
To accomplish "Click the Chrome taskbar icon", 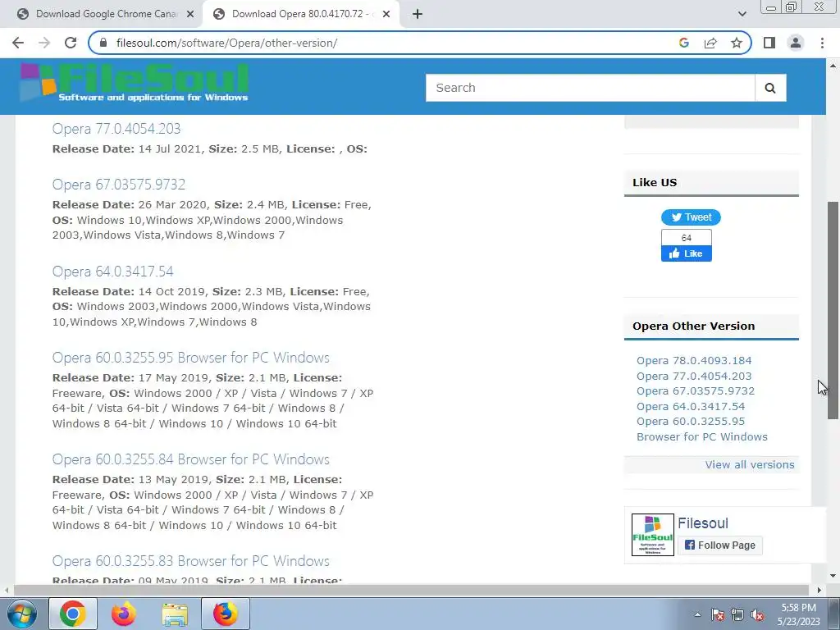I will (x=73, y=614).
